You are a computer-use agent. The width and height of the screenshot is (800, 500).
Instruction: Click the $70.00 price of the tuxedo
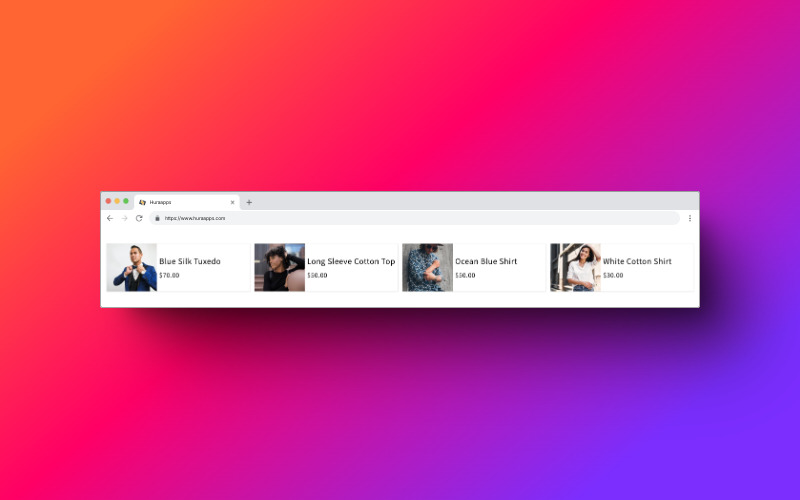(169, 275)
